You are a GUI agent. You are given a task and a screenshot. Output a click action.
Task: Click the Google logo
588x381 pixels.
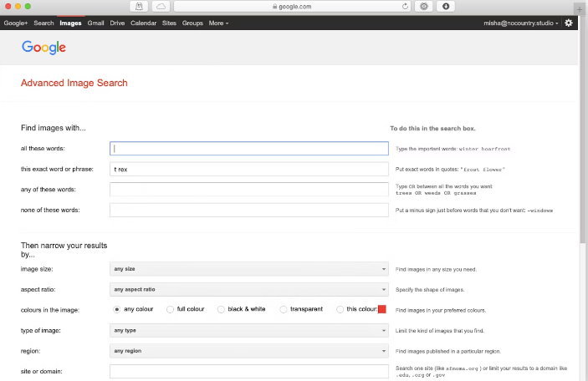point(43,48)
